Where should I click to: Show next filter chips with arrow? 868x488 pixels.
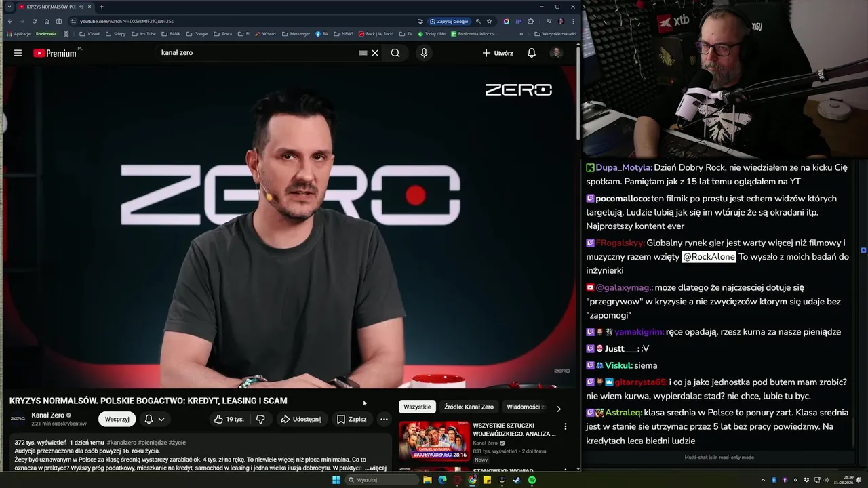coord(558,409)
